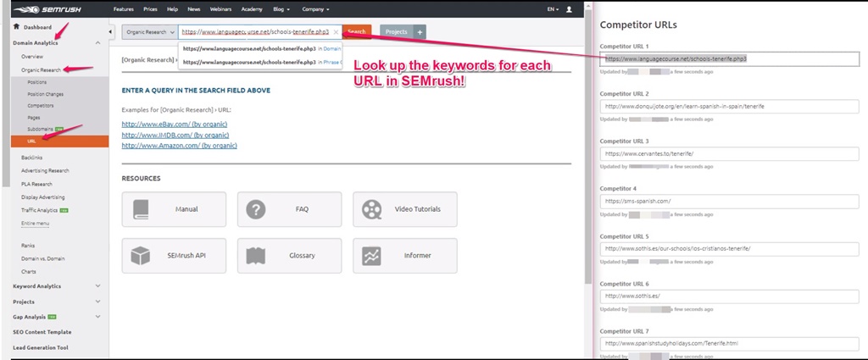Open the News menu item
The width and height of the screenshot is (868, 360).
click(x=194, y=9)
